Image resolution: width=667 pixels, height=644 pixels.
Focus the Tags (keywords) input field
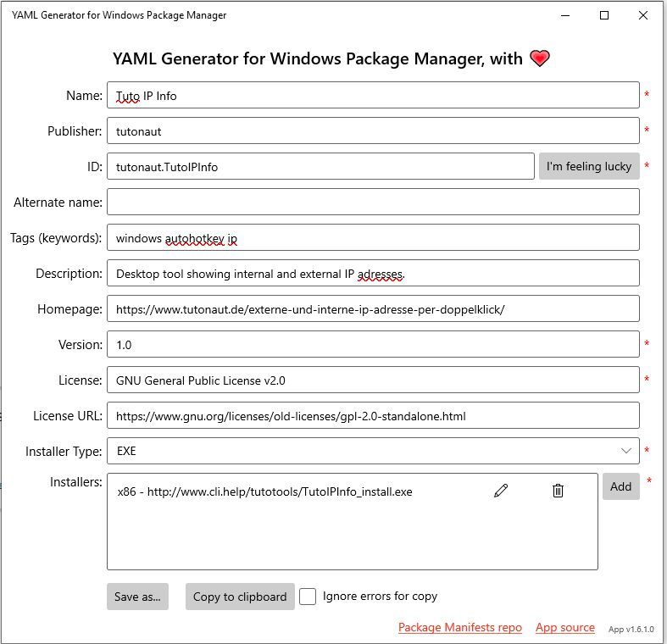click(373, 237)
